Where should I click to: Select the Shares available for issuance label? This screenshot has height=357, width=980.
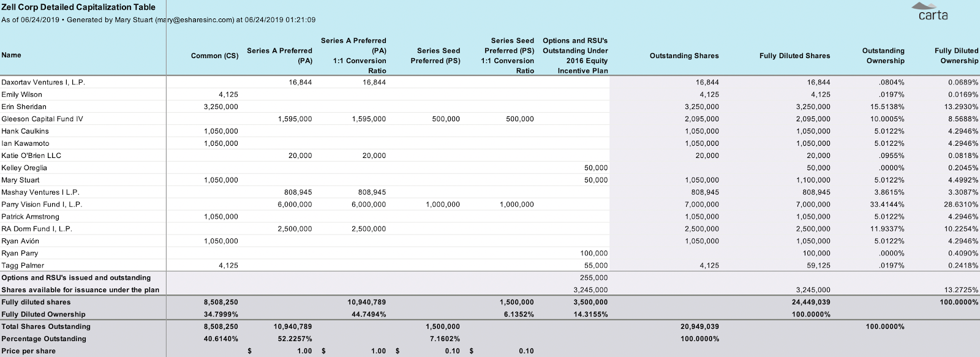coord(80,290)
